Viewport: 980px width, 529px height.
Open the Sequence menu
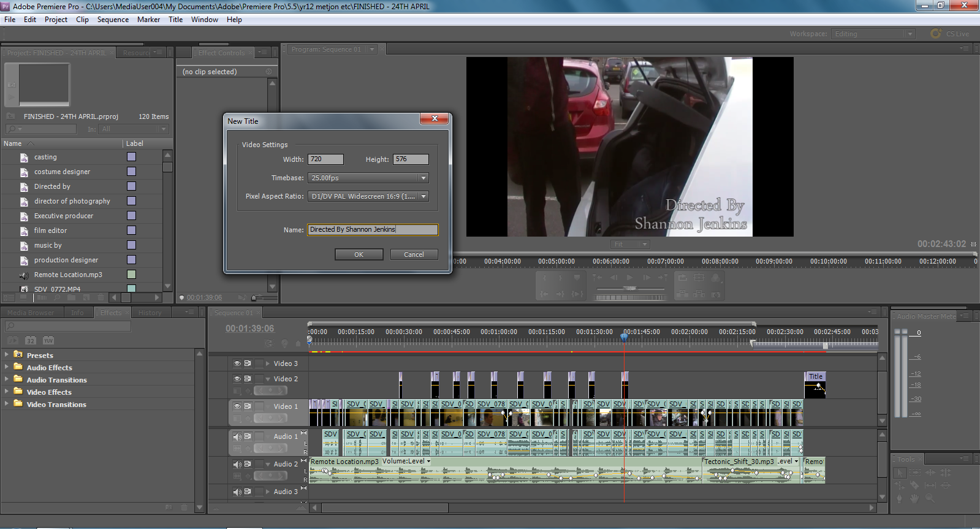[113, 20]
